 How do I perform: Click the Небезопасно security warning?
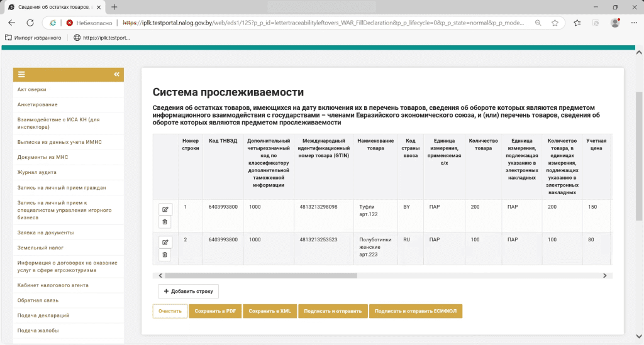pos(89,23)
